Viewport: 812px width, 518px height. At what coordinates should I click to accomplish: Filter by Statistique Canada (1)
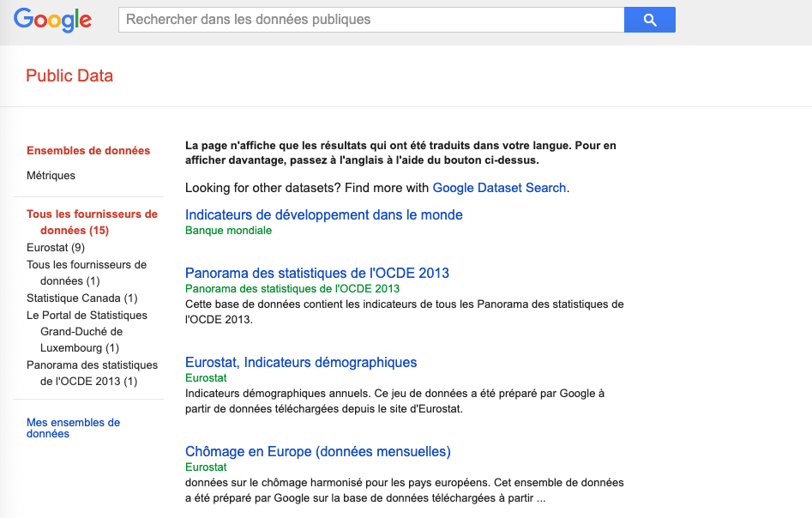(x=81, y=298)
